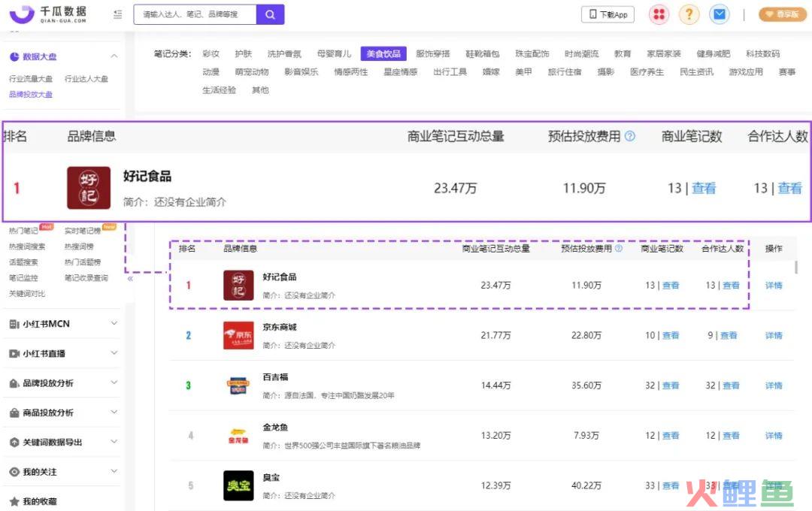Click the 商品投放分析 sidebar icon
The image size is (812, 511).
(x=14, y=413)
